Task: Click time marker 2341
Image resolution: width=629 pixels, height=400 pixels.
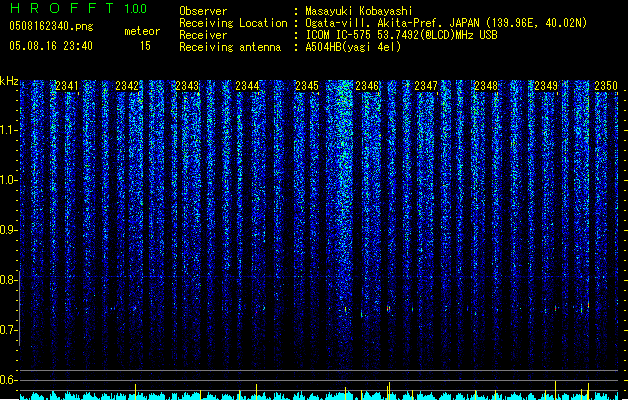Action: pos(67,86)
